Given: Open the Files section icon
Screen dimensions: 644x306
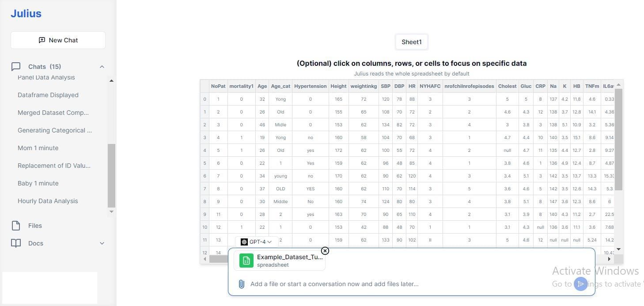Looking at the screenshot, I should [16, 226].
